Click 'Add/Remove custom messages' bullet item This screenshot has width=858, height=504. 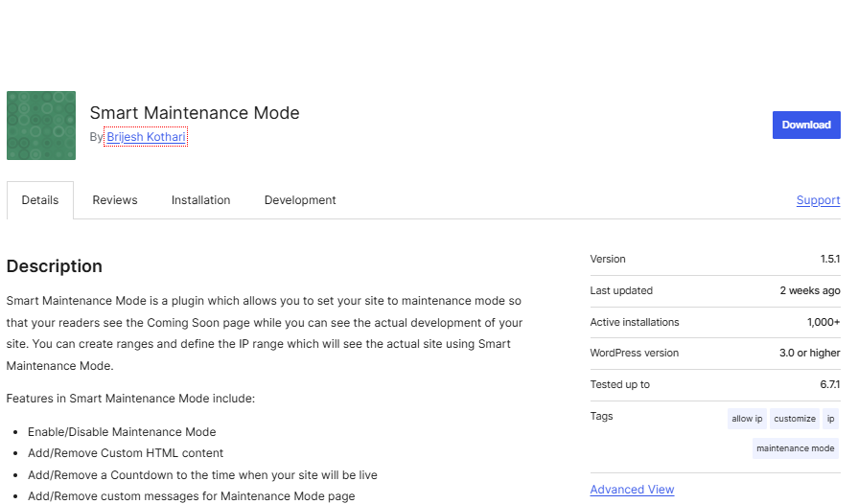pyautogui.click(x=192, y=496)
